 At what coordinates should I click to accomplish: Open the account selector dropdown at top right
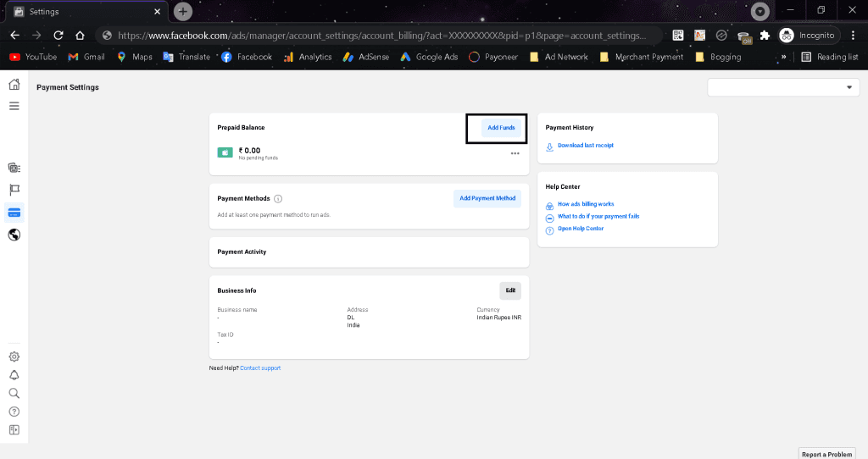click(x=783, y=87)
